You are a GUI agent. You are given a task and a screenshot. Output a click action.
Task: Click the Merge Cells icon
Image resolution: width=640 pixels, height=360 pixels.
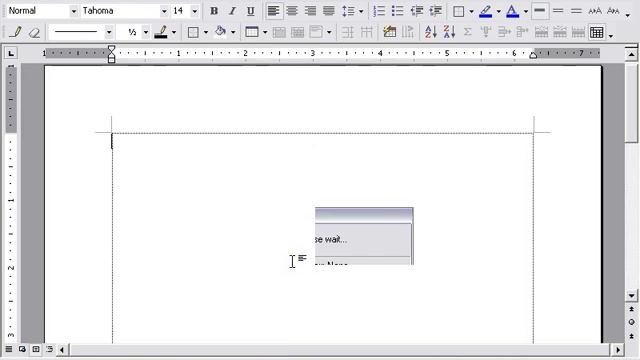click(x=279, y=32)
